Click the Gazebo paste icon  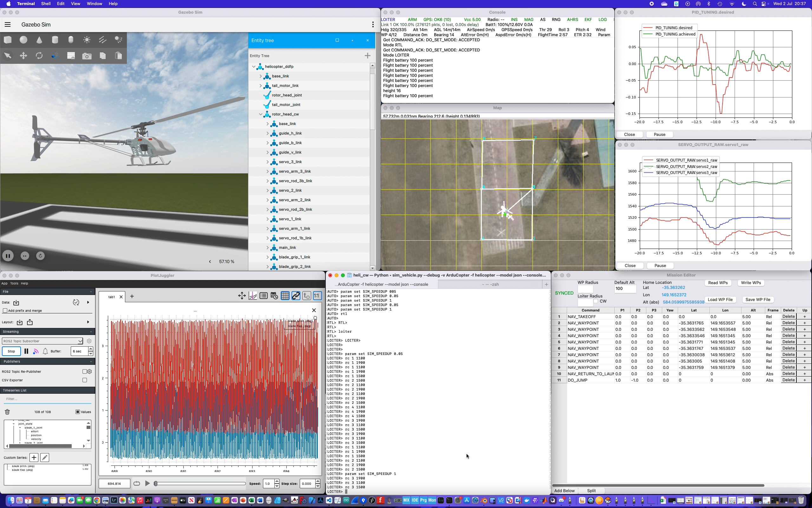[118, 56]
